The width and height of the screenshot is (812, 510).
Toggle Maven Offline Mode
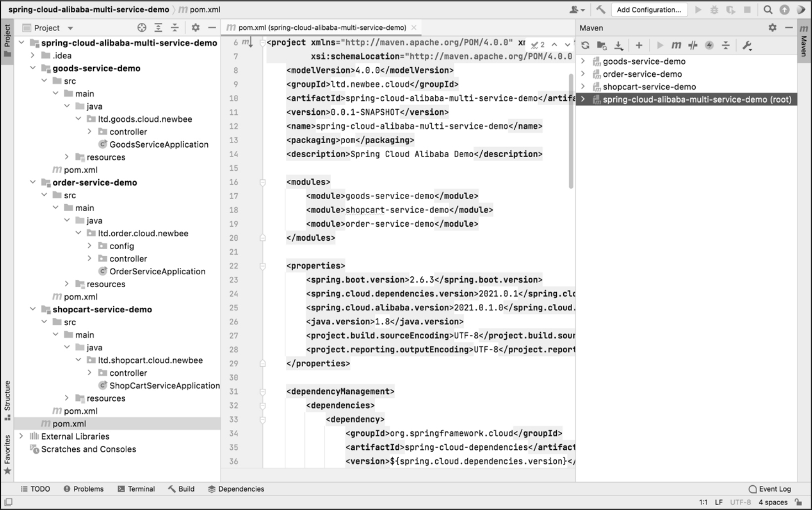pyautogui.click(x=693, y=45)
